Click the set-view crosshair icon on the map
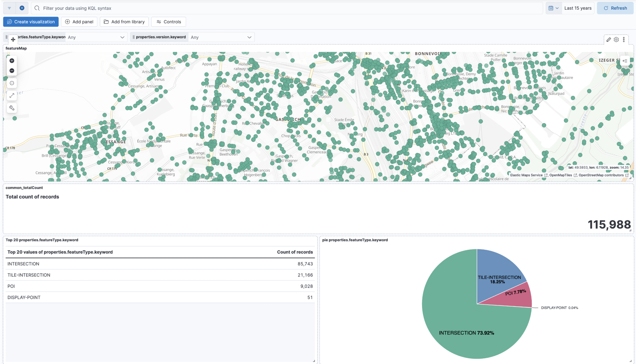Image resolution: width=636 pixels, height=364 pixels. pos(12,83)
